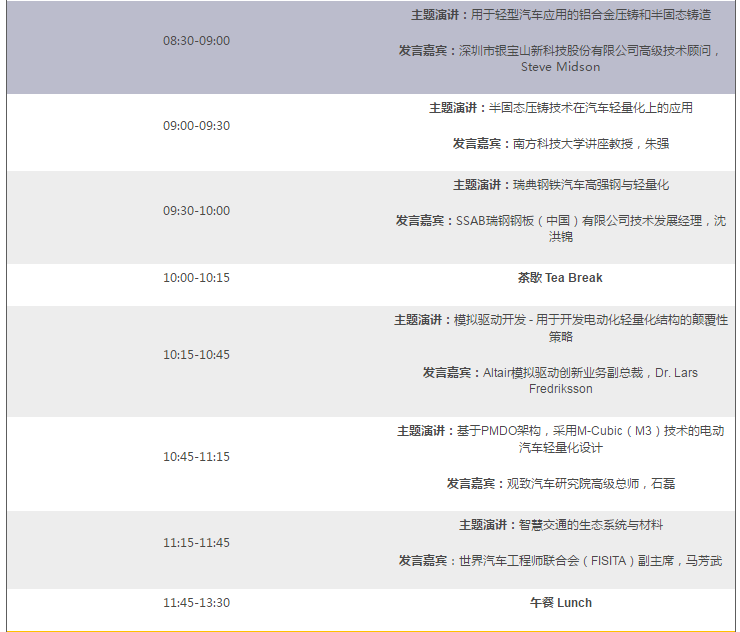This screenshot has width=740, height=632.
Task: Click the 模拟驱动开发 topic line
Action: click(x=560, y=320)
